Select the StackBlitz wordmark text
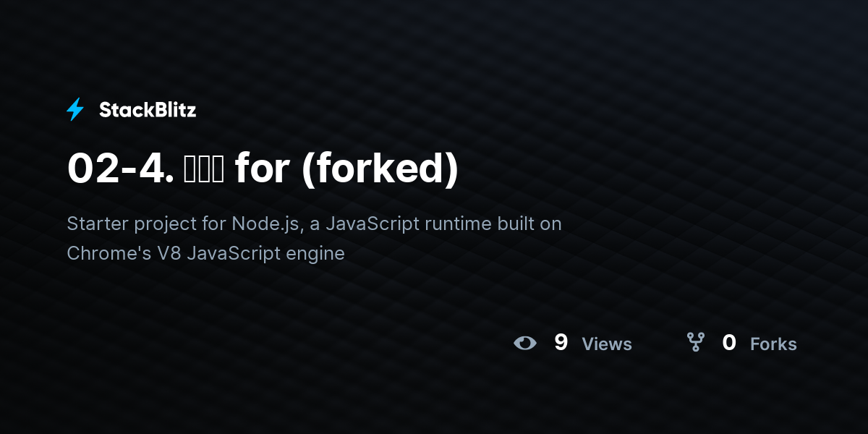Screen dimensions: 868x434 (x=148, y=110)
